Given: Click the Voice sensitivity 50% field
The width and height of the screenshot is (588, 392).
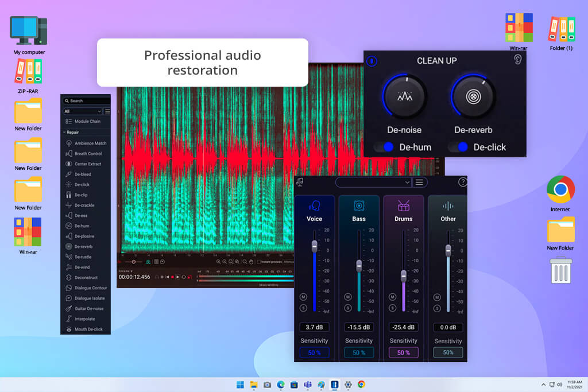Looking at the screenshot, I should (314, 352).
